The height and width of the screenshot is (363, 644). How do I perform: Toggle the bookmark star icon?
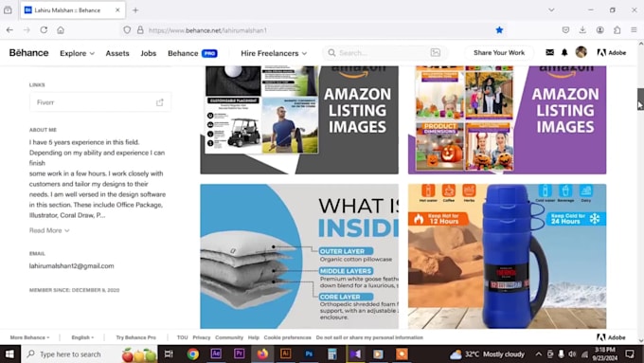[x=499, y=30]
